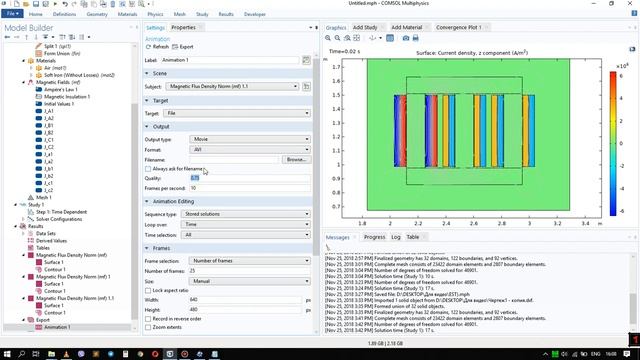
Task: Open the Target dropdown set to File
Action: click(x=237, y=113)
